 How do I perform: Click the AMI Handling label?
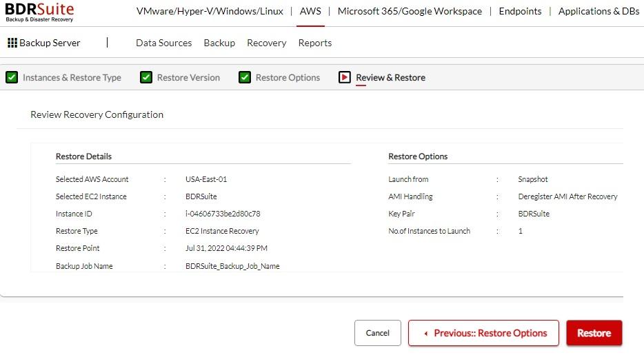[410, 196]
